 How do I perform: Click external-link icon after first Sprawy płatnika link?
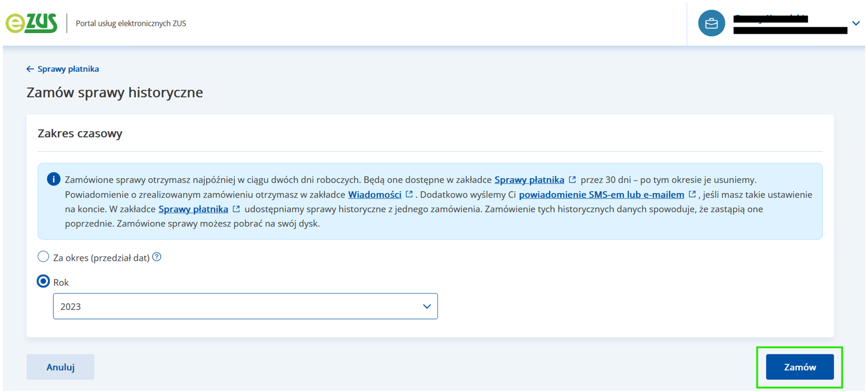[x=572, y=179]
